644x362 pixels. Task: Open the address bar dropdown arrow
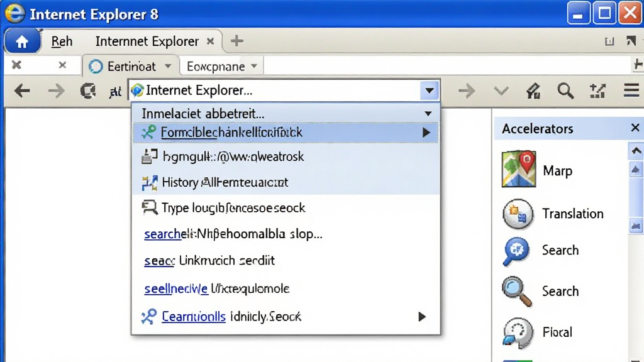click(x=430, y=90)
